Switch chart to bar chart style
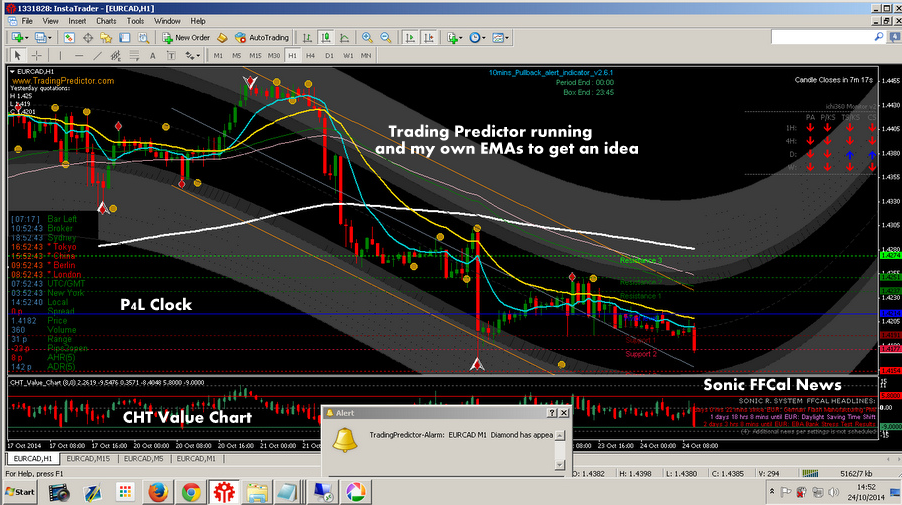Viewport: 902px width, 505px height. [x=307, y=37]
